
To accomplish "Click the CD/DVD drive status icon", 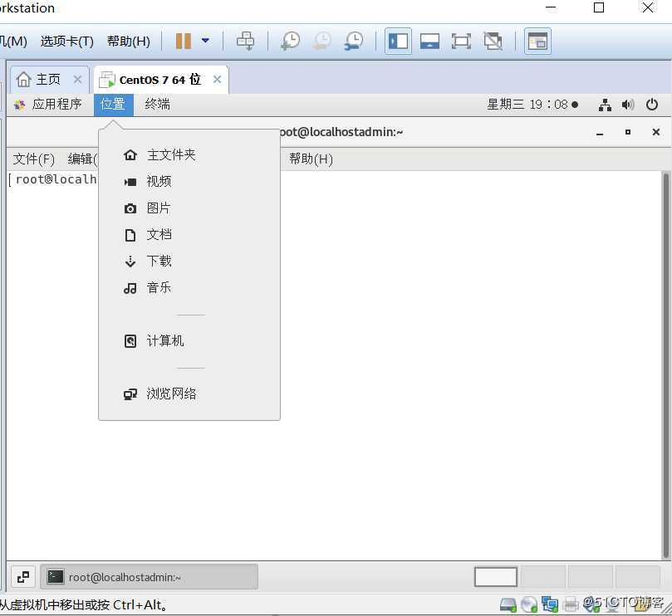I will tap(529, 605).
